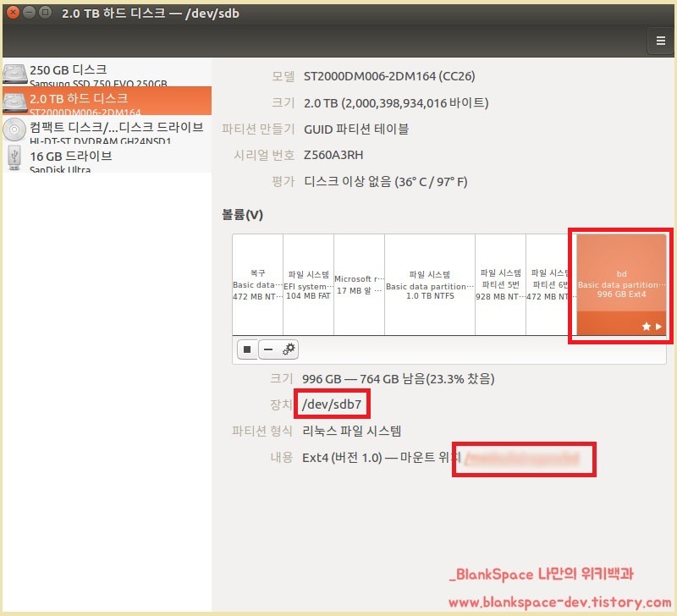This screenshot has width=677, height=616.
Task: Click the GUID partition table text
Action: [356, 129]
